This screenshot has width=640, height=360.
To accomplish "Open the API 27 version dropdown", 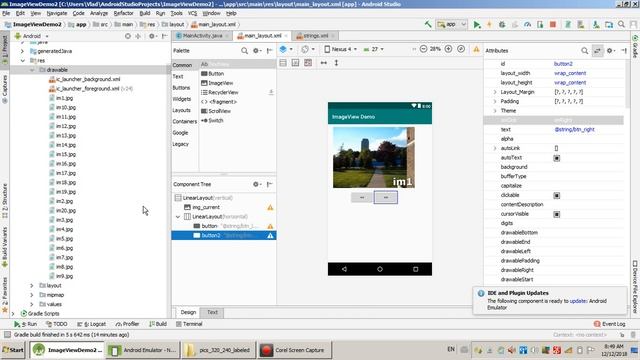I will [x=373, y=49].
